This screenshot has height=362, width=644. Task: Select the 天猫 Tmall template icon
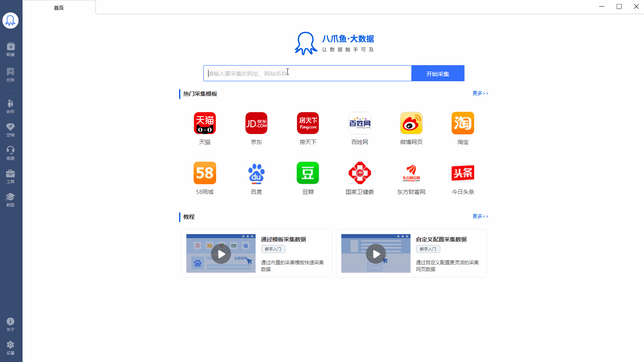pos(205,123)
